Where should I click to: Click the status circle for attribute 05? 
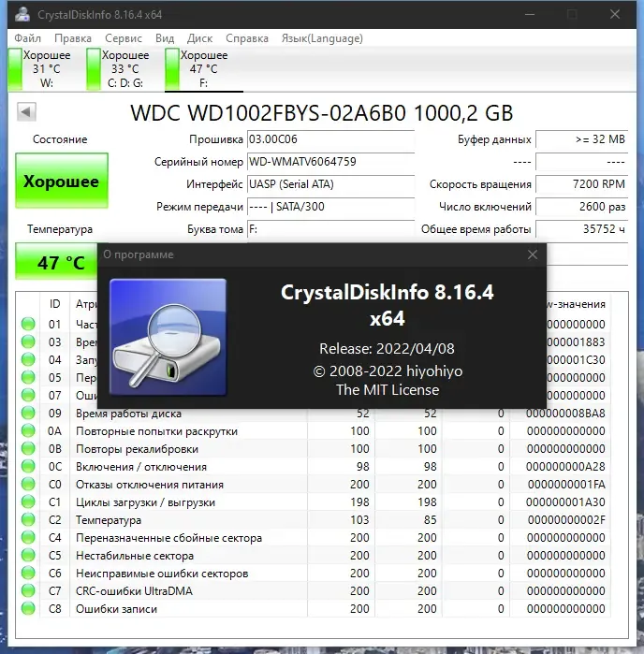(28, 377)
